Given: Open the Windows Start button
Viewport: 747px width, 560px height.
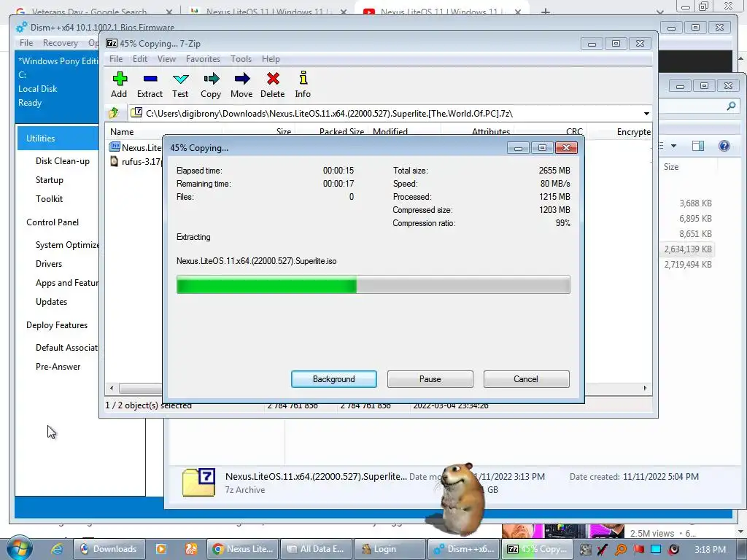Looking at the screenshot, I should [18, 548].
